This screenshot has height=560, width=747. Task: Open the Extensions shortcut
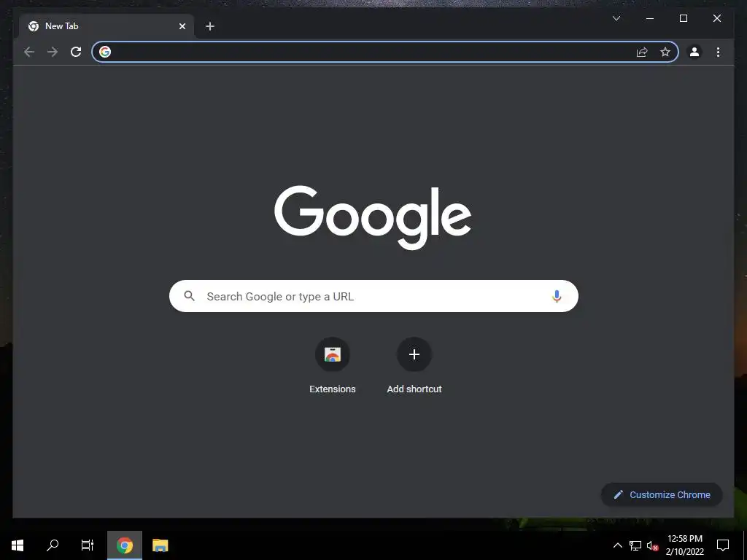point(333,354)
